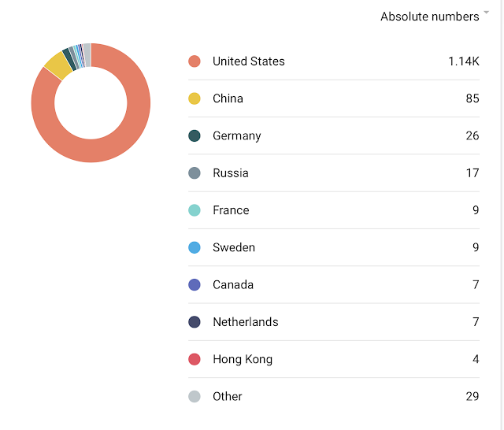Click the China yellow legend dot

point(195,98)
